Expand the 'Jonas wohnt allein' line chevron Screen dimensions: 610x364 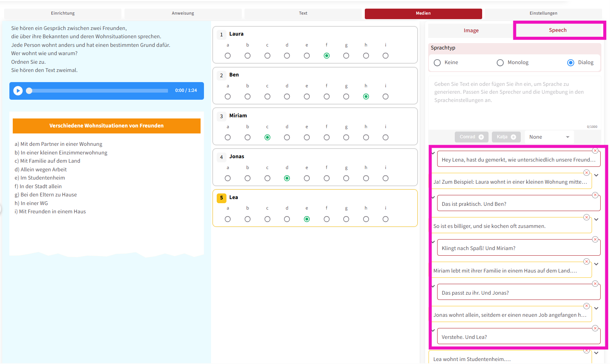coord(596,308)
